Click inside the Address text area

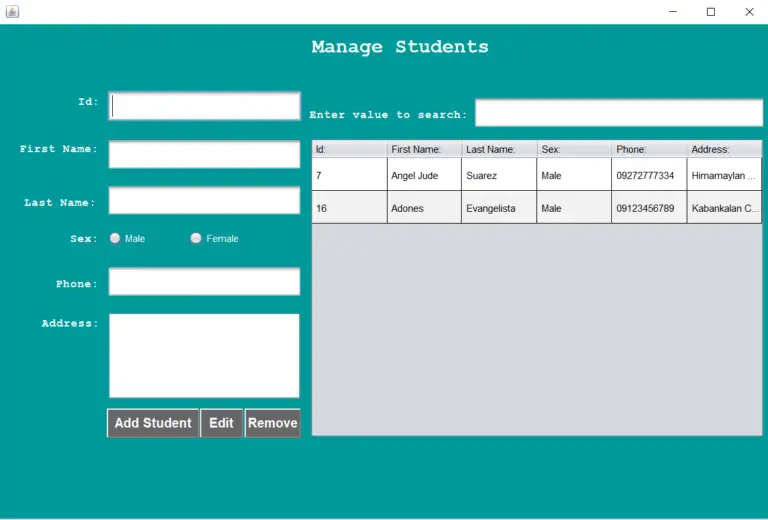coord(204,356)
